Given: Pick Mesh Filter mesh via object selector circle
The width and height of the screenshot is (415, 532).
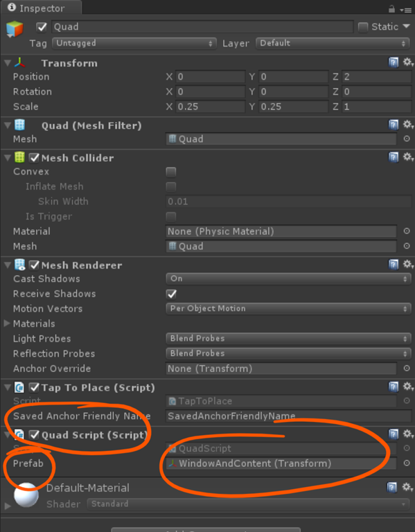Looking at the screenshot, I should point(407,139).
